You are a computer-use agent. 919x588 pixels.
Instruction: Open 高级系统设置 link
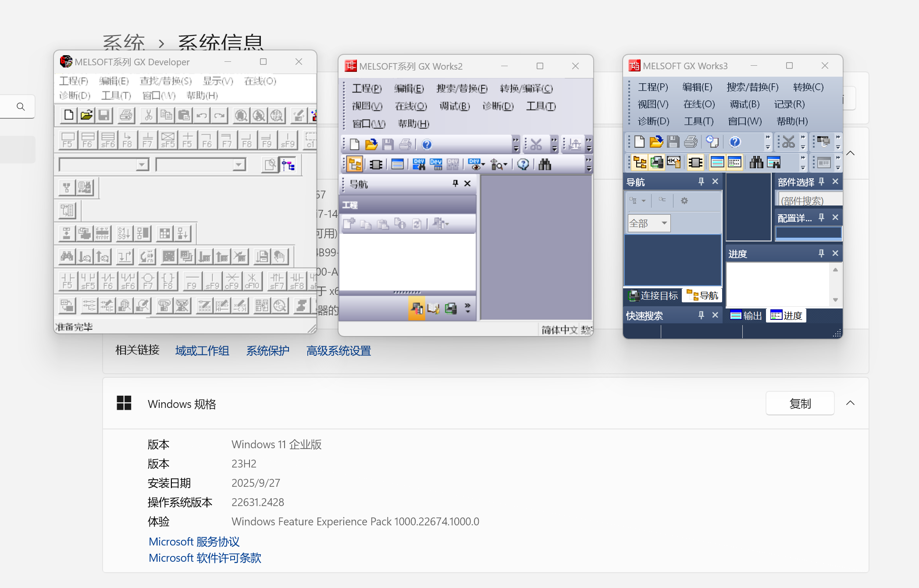pyautogui.click(x=338, y=351)
